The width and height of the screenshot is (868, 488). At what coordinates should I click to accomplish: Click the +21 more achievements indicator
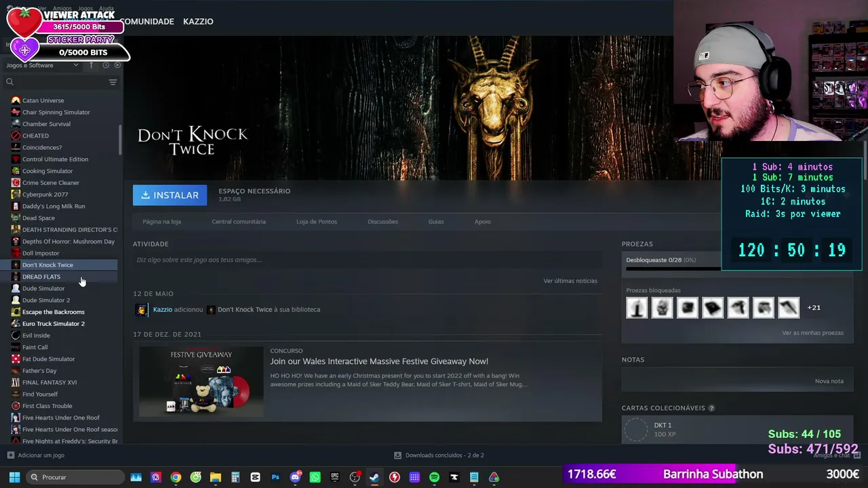[x=814, y=308]
